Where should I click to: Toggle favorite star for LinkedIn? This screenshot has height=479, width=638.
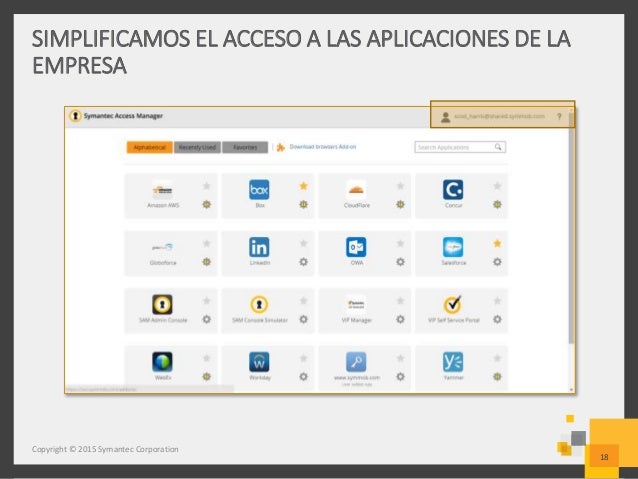point(304,243)
